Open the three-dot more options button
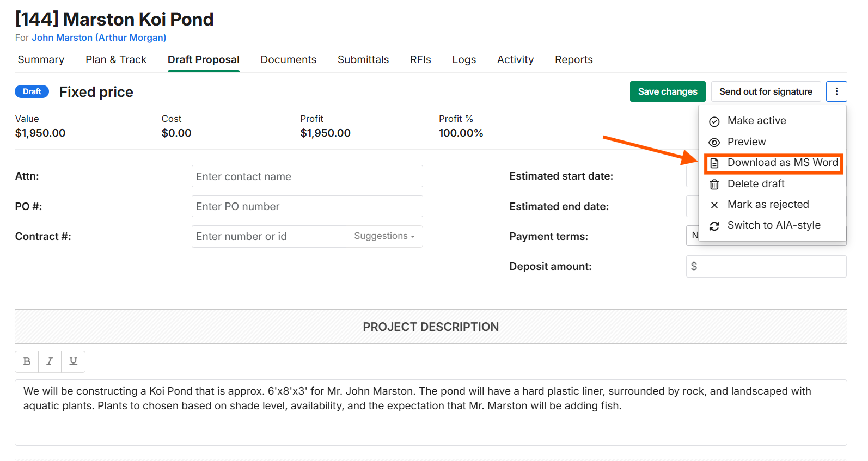The image size is (868, 461). (x=836, y=91)
